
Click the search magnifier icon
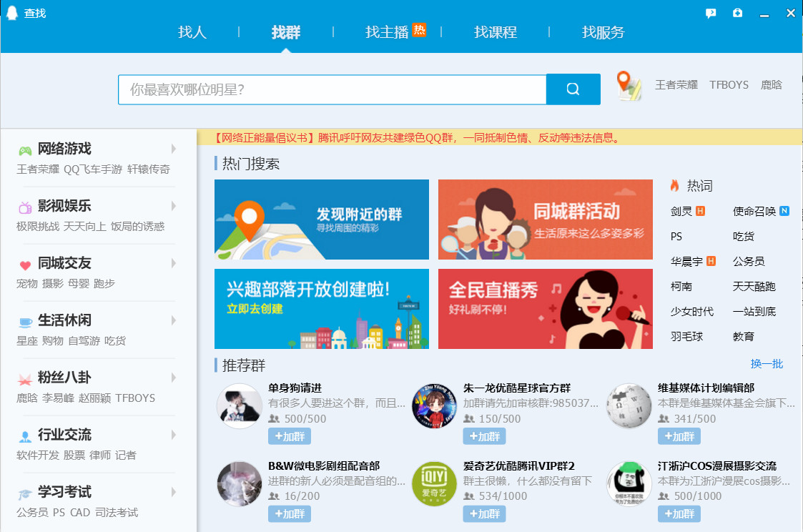(572, 89)
